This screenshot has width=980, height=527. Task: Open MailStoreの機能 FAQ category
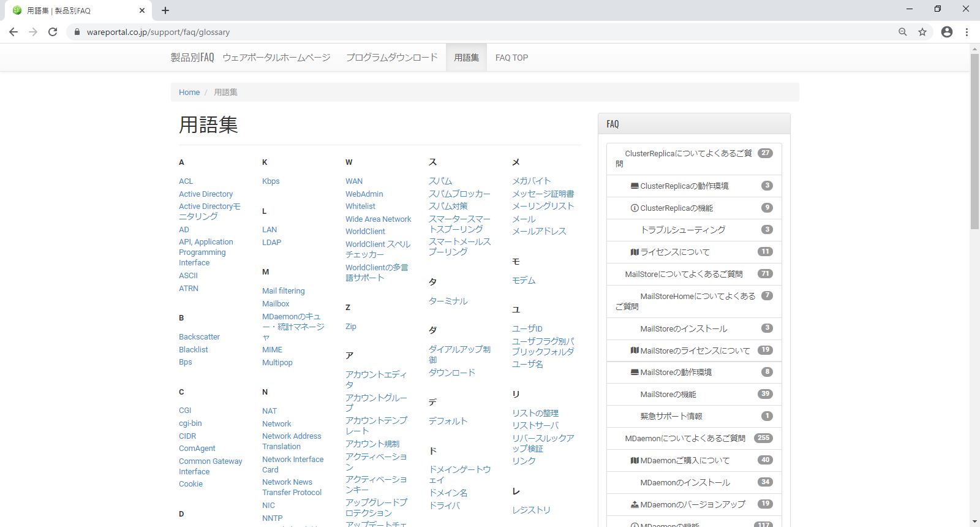click(x=694, y=394)
